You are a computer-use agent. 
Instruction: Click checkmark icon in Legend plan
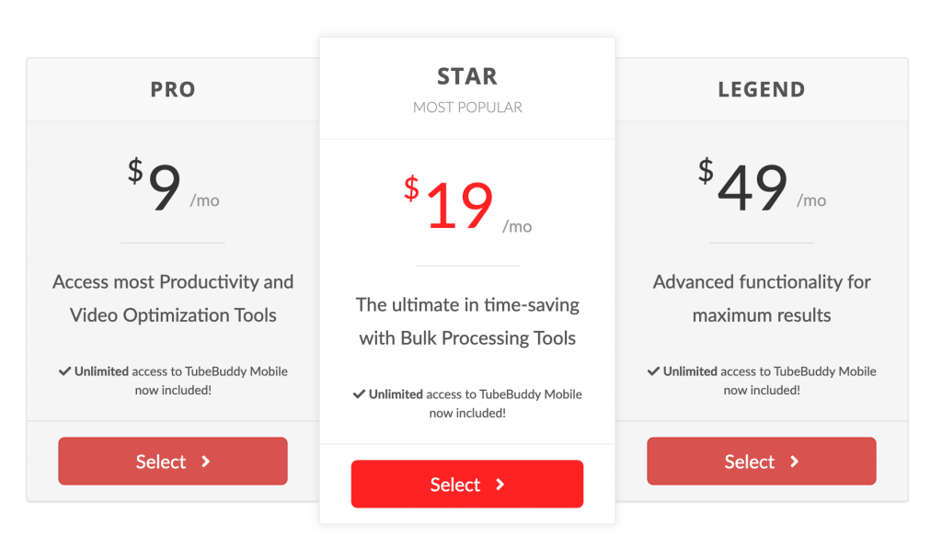(654, 371)
